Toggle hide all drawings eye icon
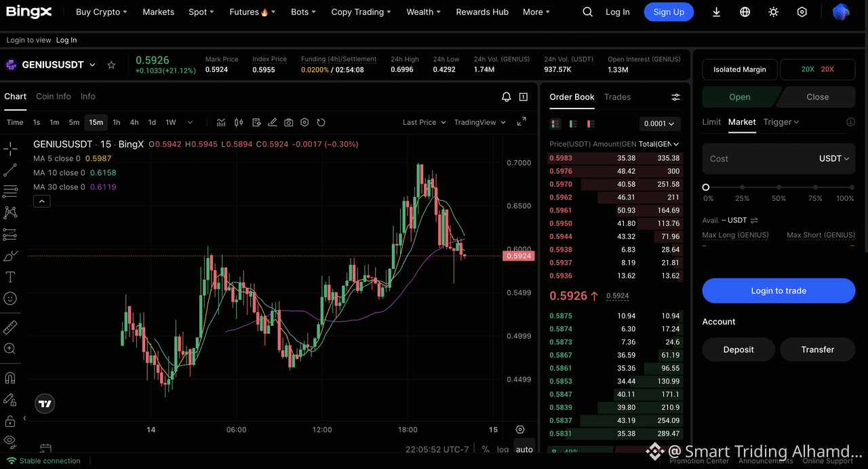This screenshot has width=868, height=469. (x=10, y=441)
